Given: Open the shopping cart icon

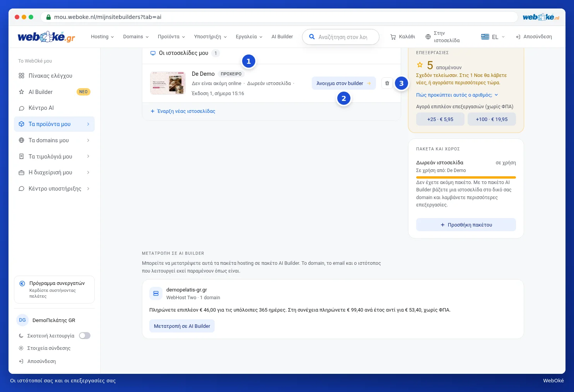Looking at the screenshot, I should click(393, 37).
